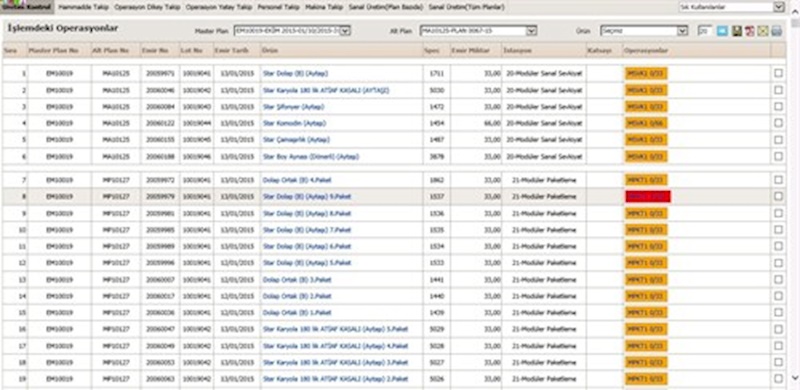Open the Dolap Ortak (B) 1.Paket link
The height and width of the screenshot is (390, 800).
click(297, 312)
